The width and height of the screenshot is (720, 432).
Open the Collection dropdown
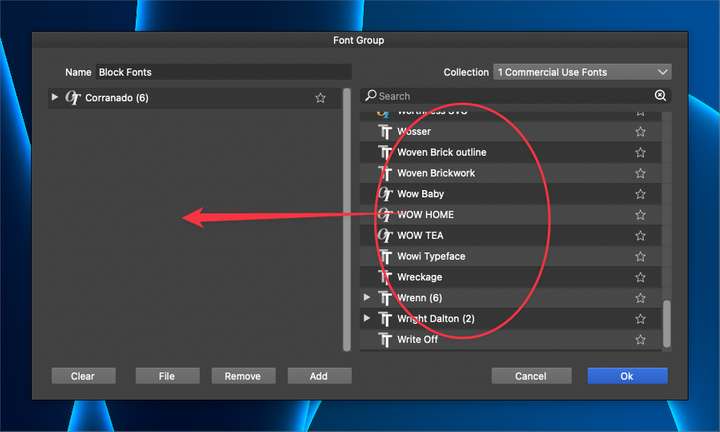click(x=582, y=72)
